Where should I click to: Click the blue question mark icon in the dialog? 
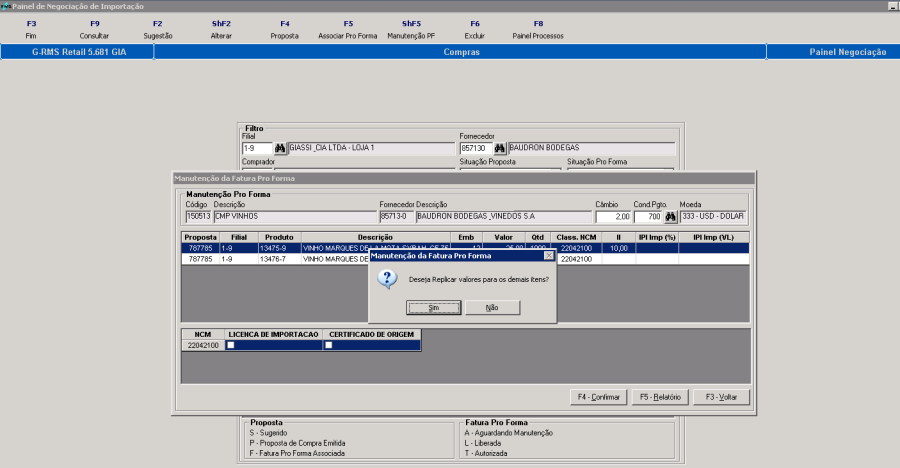click(x=387, y=279)
